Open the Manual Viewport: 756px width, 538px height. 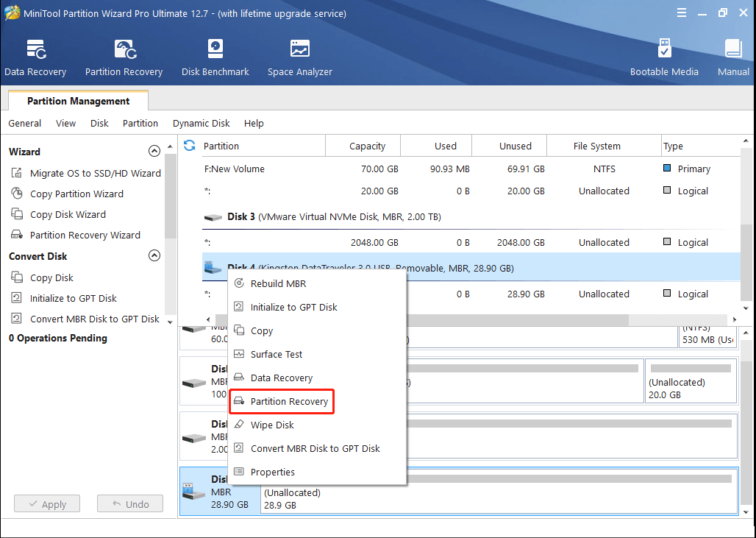click(x=733, y=58)
